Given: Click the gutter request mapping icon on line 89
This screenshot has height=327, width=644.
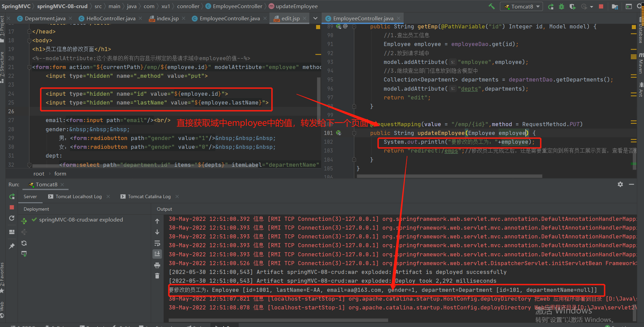Looking at the screenshot, I should click(338, 26).
